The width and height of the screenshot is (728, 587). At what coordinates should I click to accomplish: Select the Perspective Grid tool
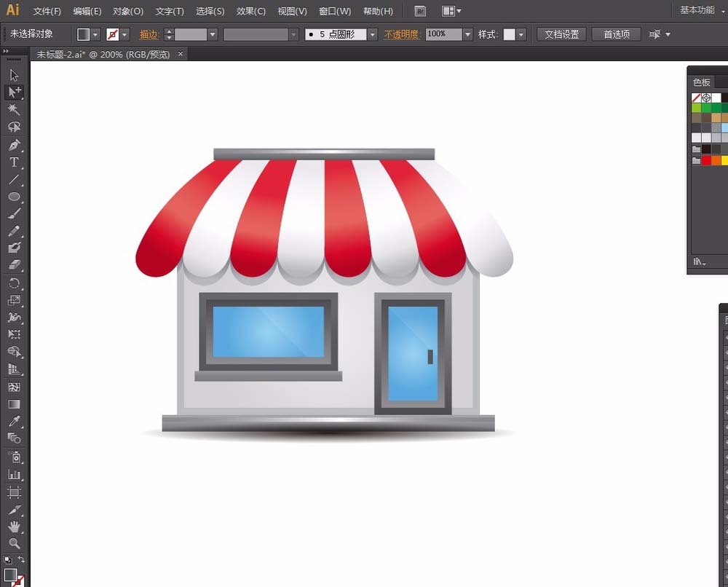[14, 369]
